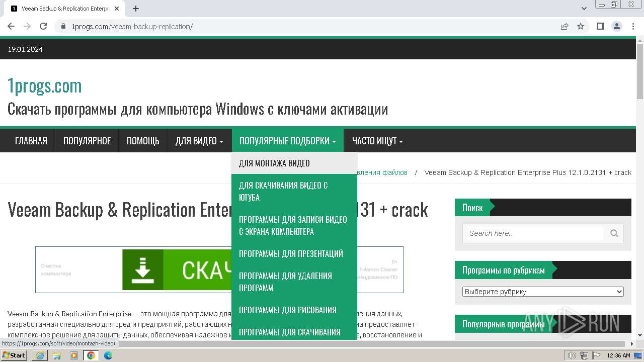
Task: Click the taskbar clock 12:36 AM
Action: [x=618, y=355]
